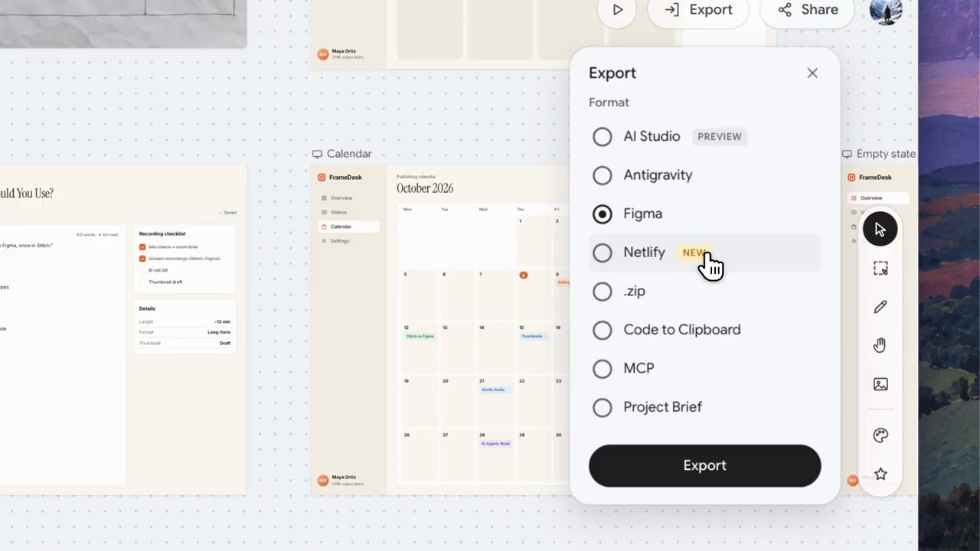Open the image tool

tap(880, 384)
